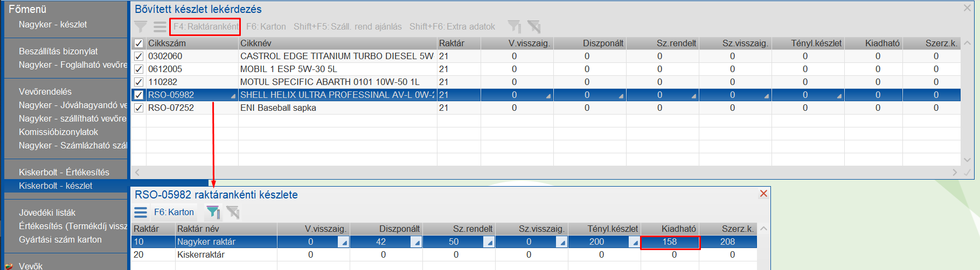Screen dimensions: 980x270
Task: Click the crossed-out filter icon in the top toolbar
Action: tap(534, 26)
